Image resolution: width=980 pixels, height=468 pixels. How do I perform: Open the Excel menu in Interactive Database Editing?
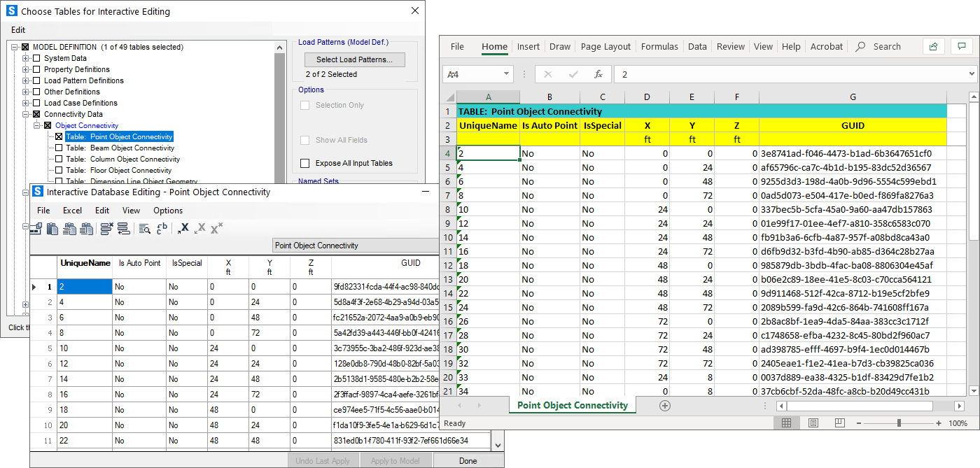tap(72, 211)
